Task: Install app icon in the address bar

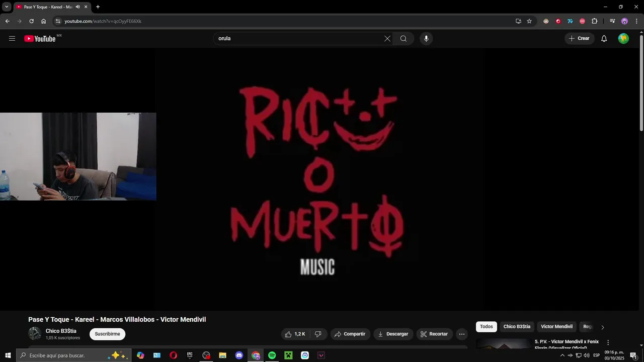Action: [518, 21]
